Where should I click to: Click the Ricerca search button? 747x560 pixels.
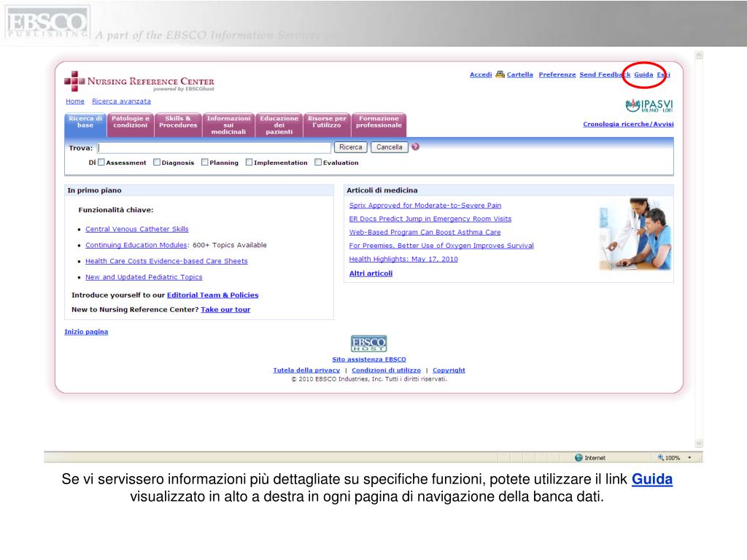351,147
